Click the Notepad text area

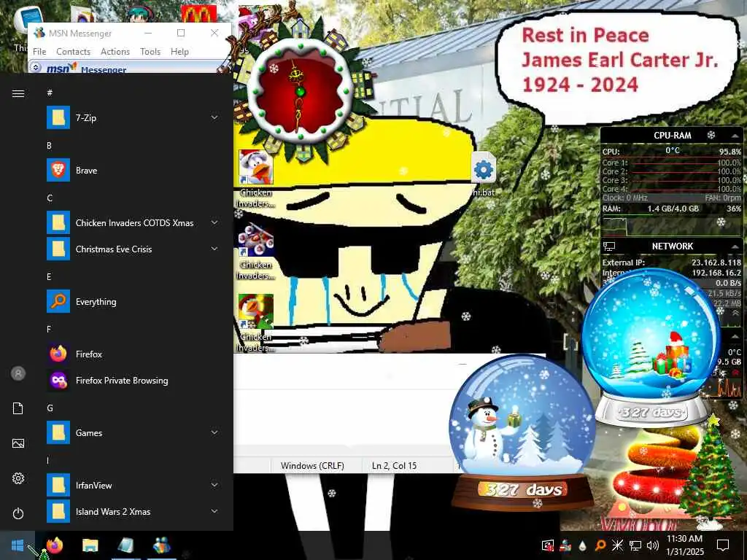pyautogui.click(x=343, y=416)
